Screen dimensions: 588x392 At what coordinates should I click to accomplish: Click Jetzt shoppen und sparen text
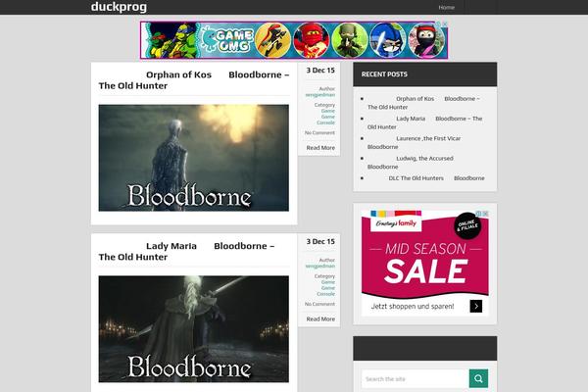413,307
